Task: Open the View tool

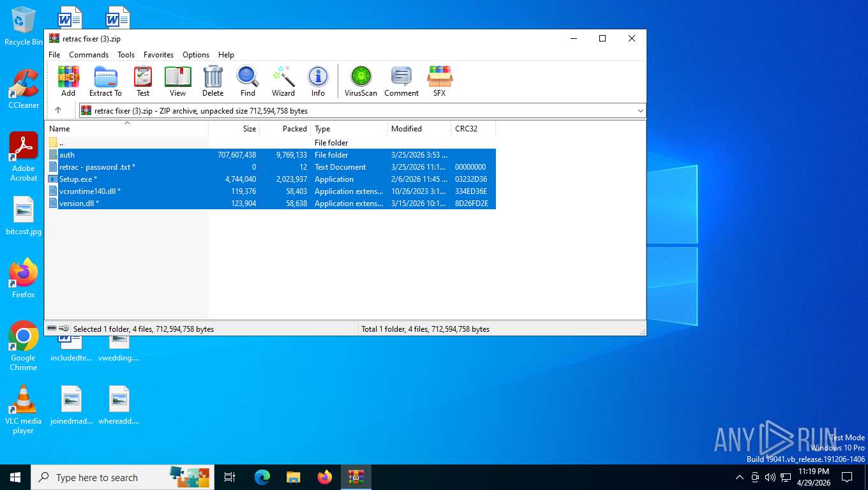Action: [x=177, y=81]
